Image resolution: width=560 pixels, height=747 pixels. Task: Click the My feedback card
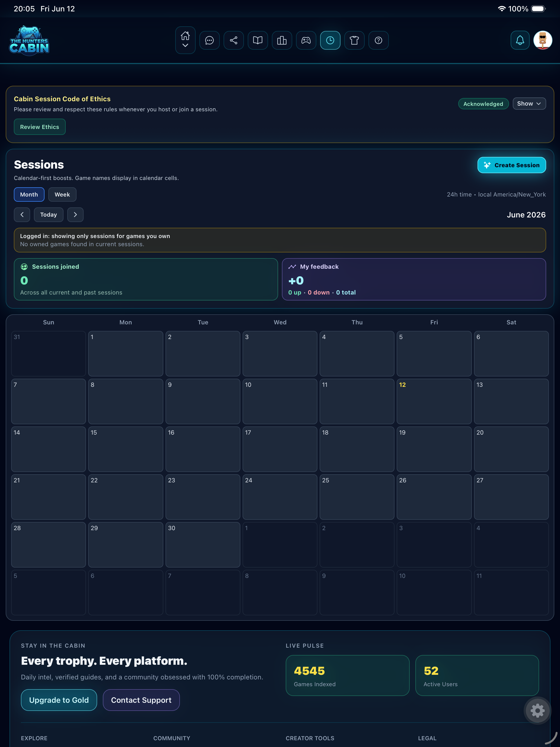(x=414, y=279)
